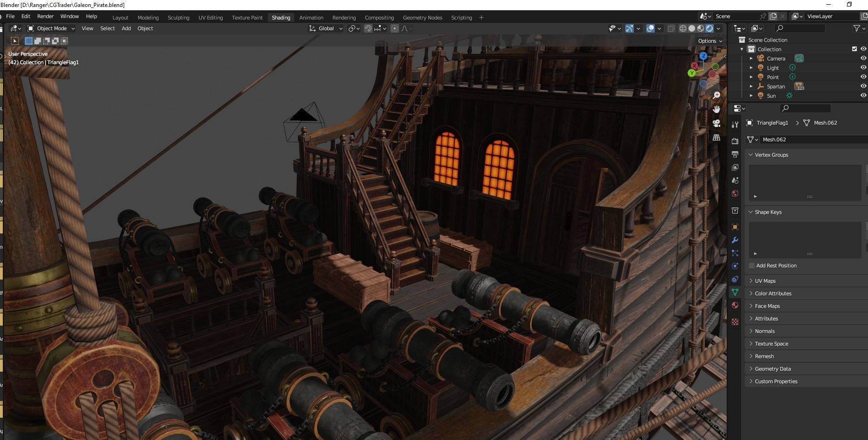Image resolution: width=868 pixels, height=440 pixels.
Task: Collapse the Collection tree in outliner
Action: (x=742, y=49)
